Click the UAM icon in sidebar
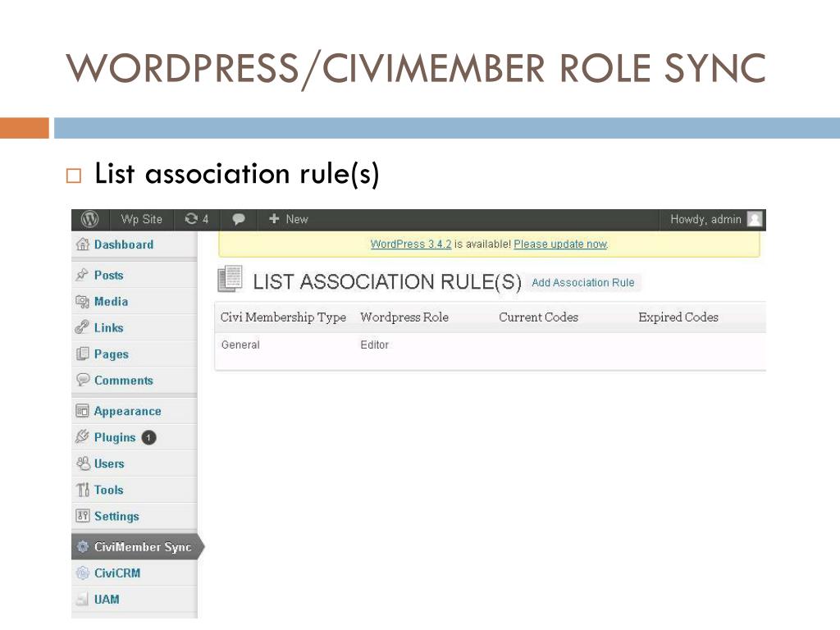 click(x=82, y=599)
